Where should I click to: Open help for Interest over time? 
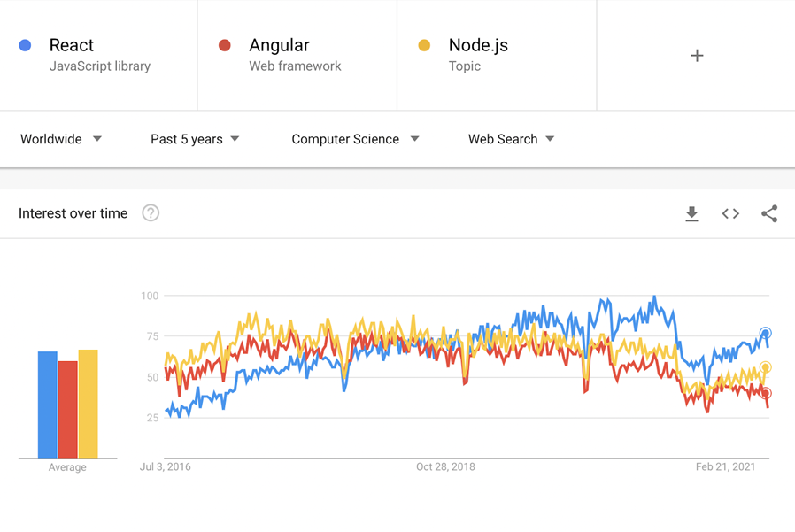151,213
